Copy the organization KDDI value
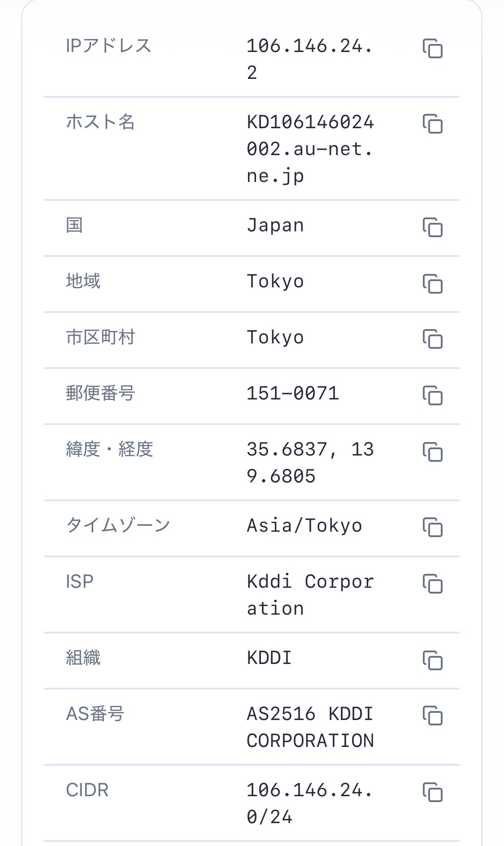This screenshot has width=504, height=846. pos(432,660)
